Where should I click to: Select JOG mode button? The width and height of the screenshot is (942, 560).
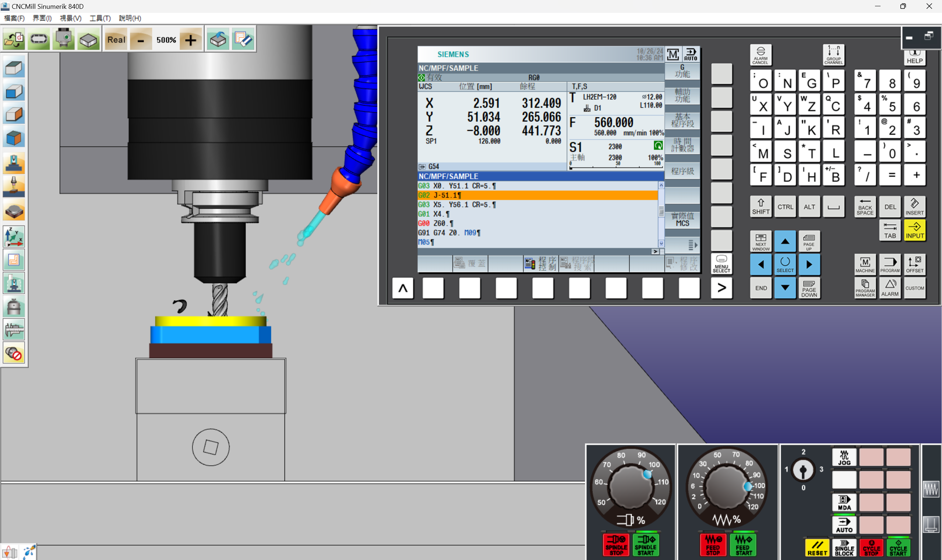tap(844, 457)
